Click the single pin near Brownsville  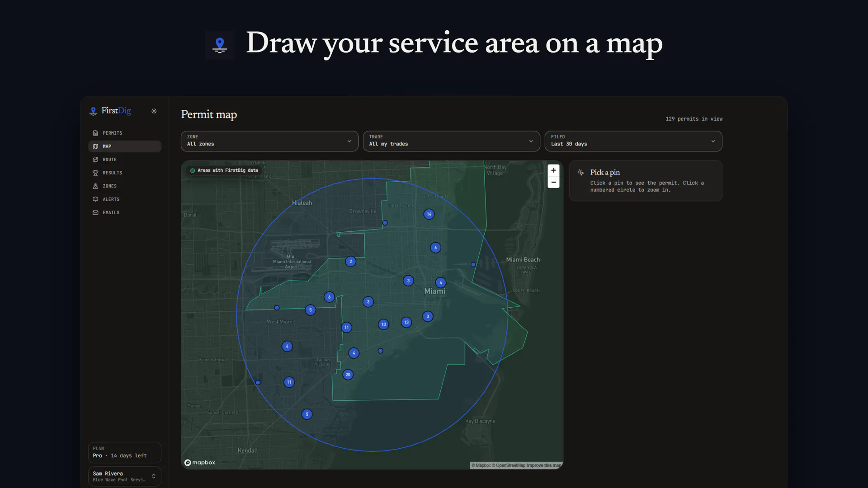pyautogui.click(x=385, y=223)
